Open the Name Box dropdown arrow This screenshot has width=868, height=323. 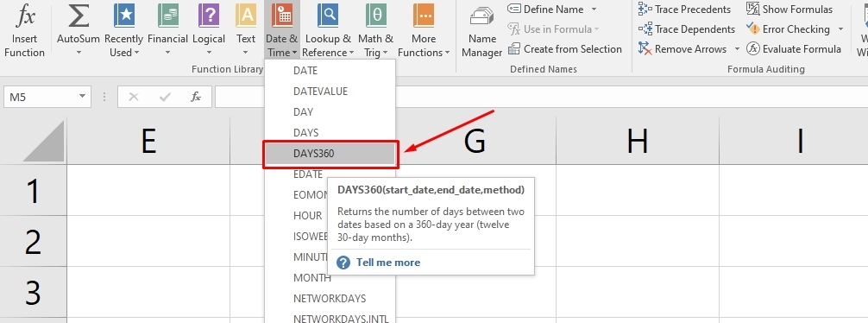(82, 97)
